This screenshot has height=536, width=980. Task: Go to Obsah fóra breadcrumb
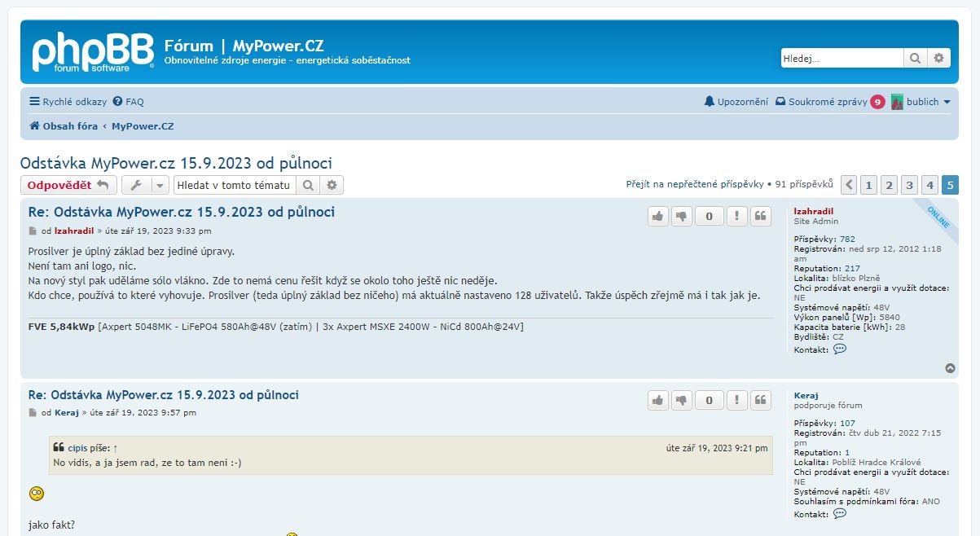[64, 126]
